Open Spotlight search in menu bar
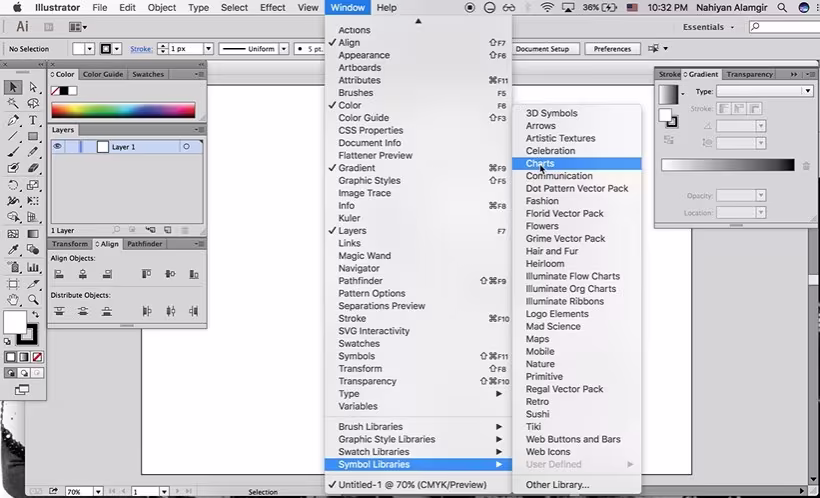This screenshot has width=820, height=498. (782, 7)
